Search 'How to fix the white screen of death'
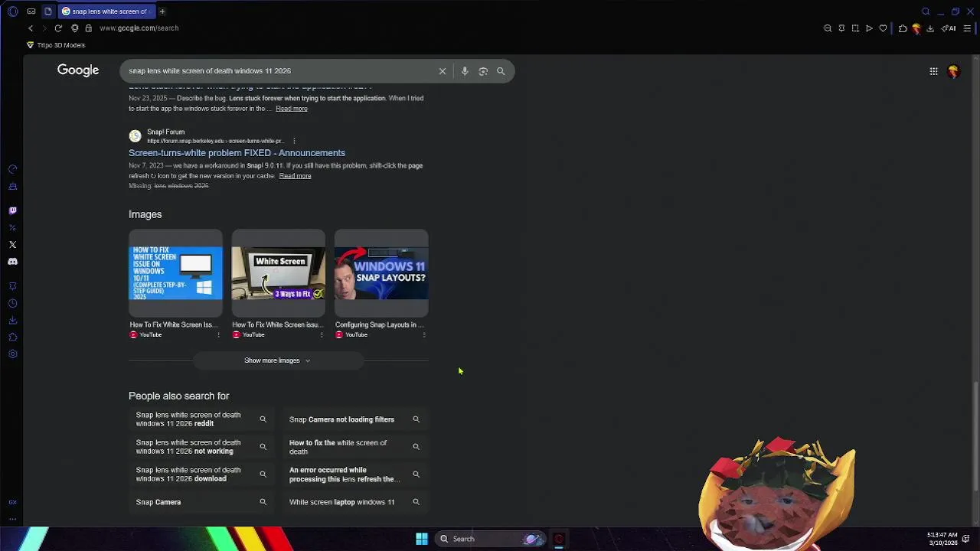This screenshot has height=551, width=980. click(355, 447)
